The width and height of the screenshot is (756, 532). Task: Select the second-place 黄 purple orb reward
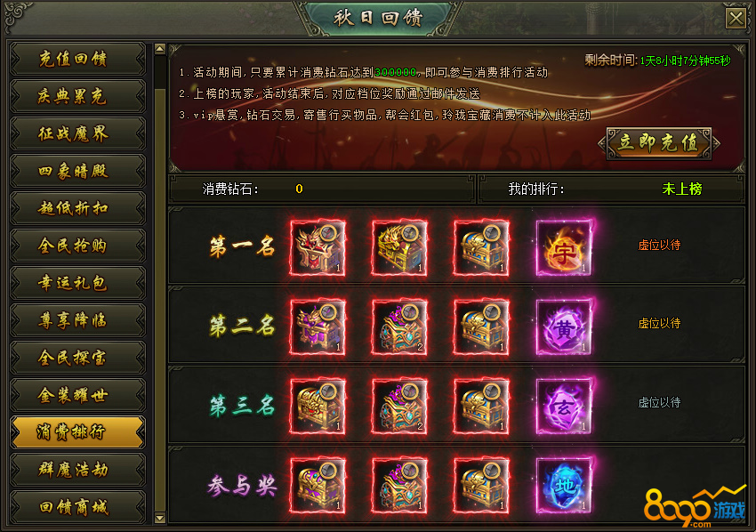pyautogui.click(x=564, y=327)
